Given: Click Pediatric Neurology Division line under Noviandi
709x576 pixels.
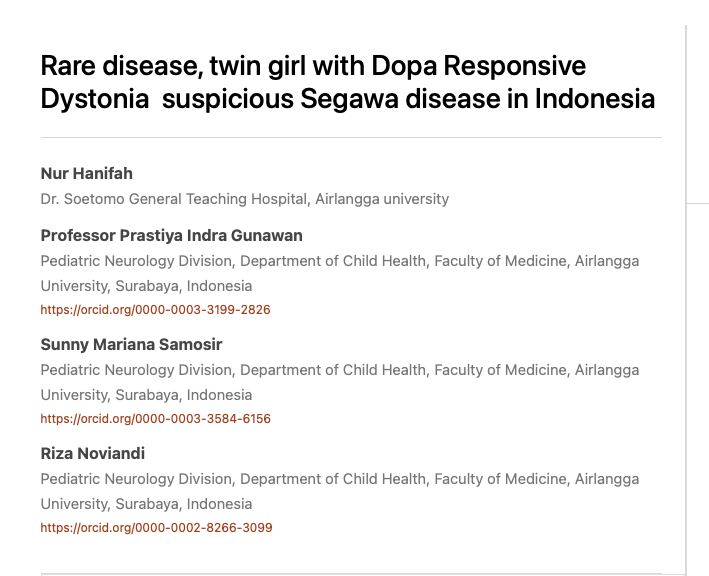Looking at the screenshot, I should [x=339, y=479].
